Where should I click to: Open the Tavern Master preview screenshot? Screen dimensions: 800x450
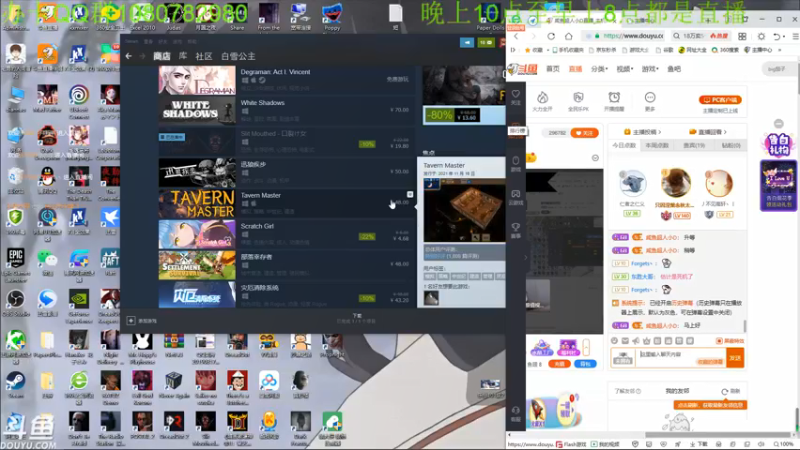click(x=464, y=210)
